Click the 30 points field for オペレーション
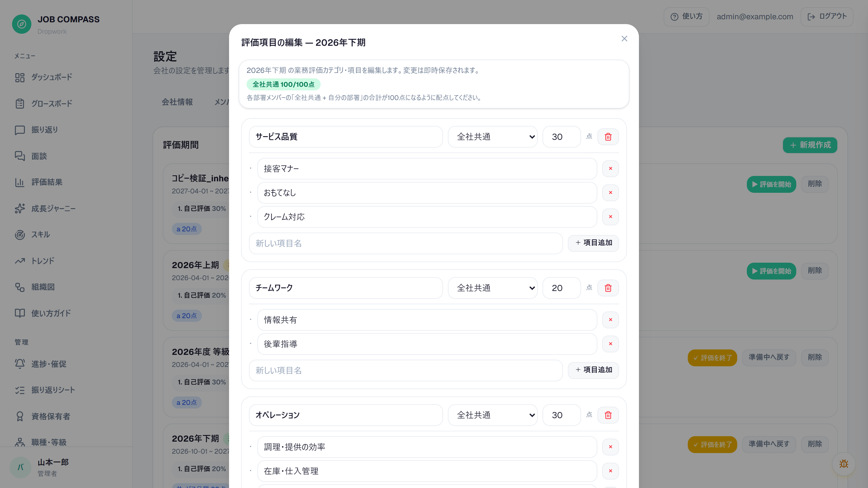 click(561, 415)
